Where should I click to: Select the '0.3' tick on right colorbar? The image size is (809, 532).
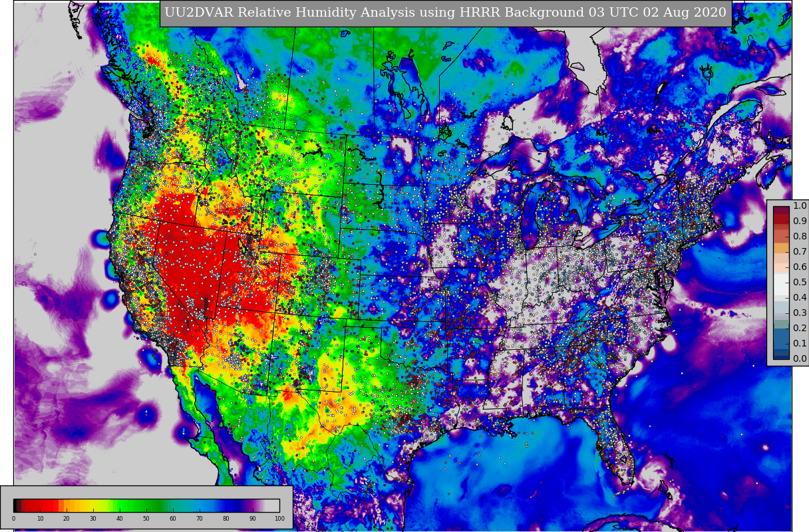[800, 313]
